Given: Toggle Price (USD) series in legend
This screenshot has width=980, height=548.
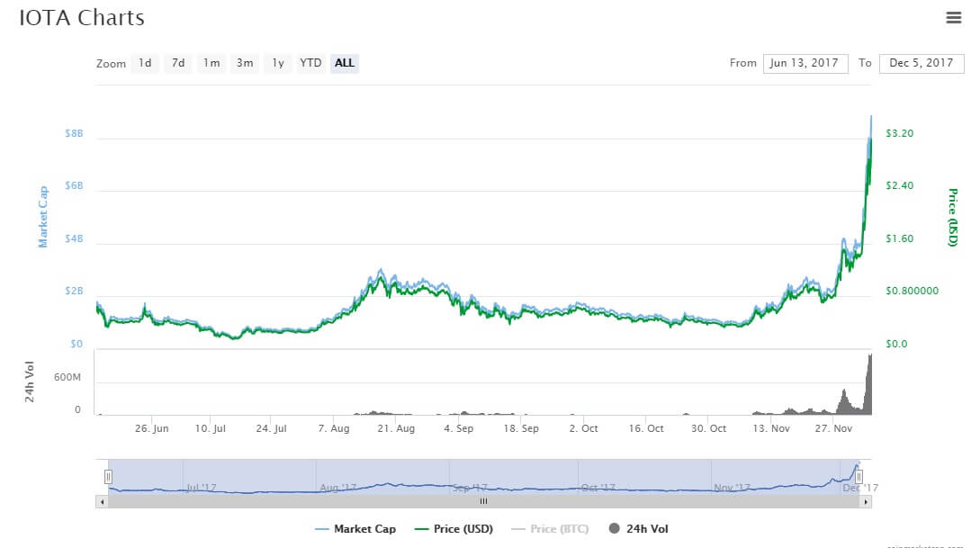Looking at the screenshot, I should click(x=454, y=528).
